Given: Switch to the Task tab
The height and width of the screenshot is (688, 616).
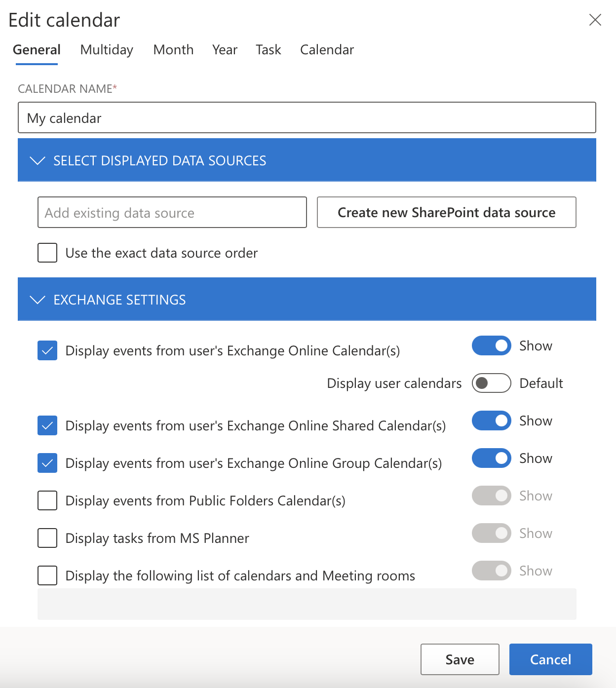Looking at the screenshot, I should pyautogui.click(x=268, y=49).
